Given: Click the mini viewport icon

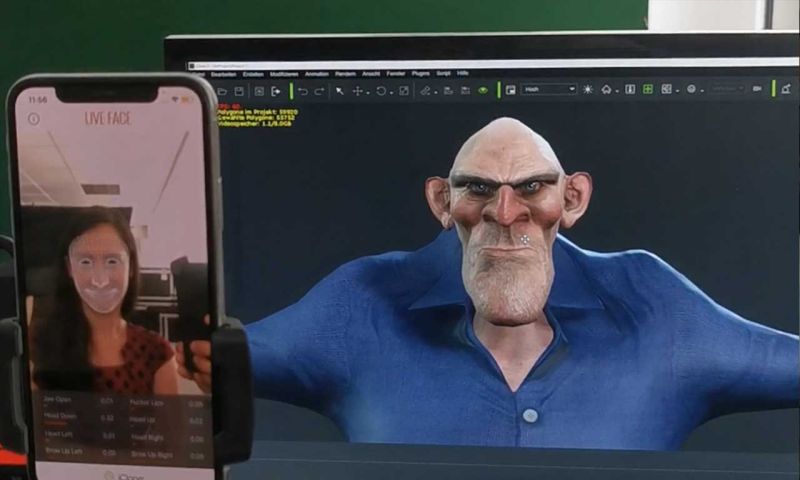Looking at the screenshot, I should tap(510, 90).
